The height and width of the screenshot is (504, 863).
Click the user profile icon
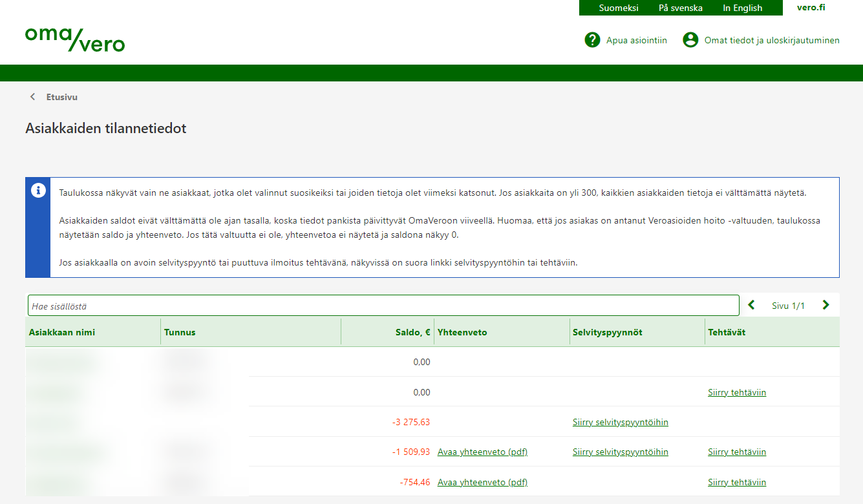[690, 40]
